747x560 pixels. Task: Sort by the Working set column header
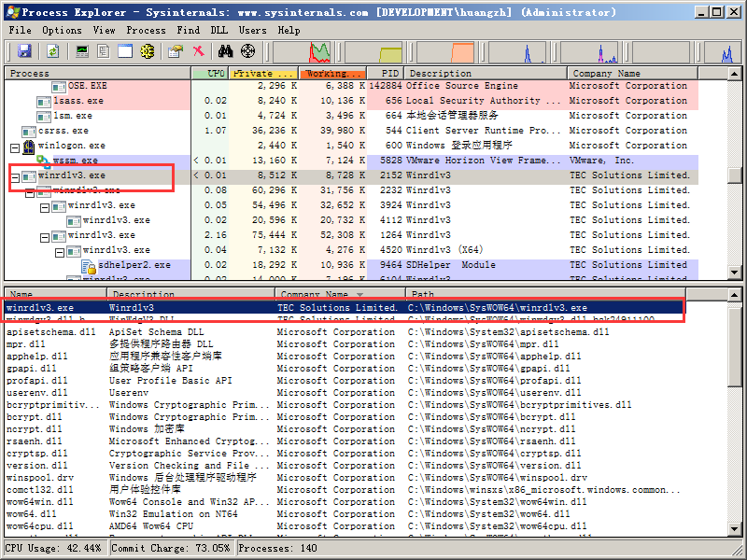point(332,74)
